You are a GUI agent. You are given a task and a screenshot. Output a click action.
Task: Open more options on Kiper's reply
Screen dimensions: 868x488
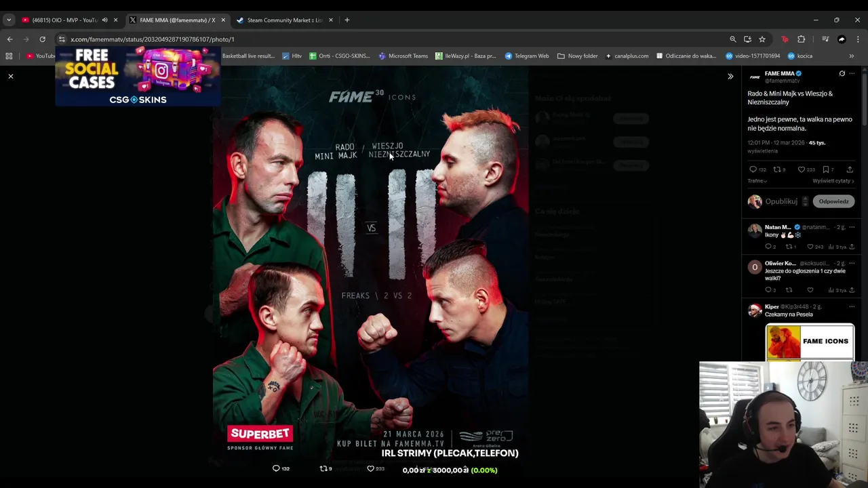click(x=852, y=306)
